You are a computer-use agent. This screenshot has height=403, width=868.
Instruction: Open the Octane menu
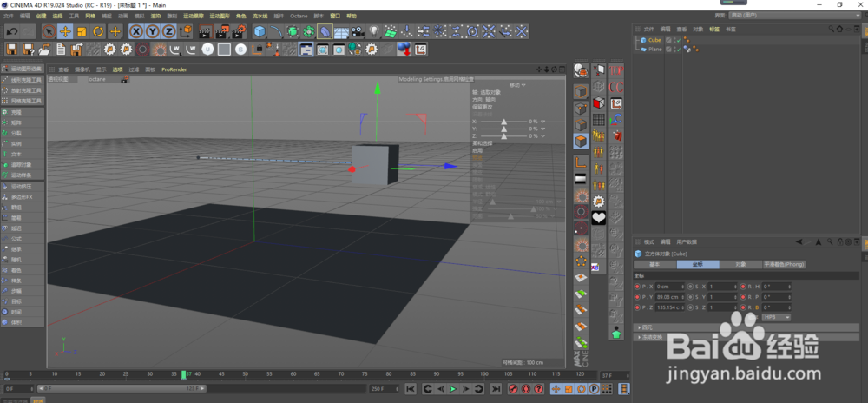pyautogui.click(x=299, y=16)
